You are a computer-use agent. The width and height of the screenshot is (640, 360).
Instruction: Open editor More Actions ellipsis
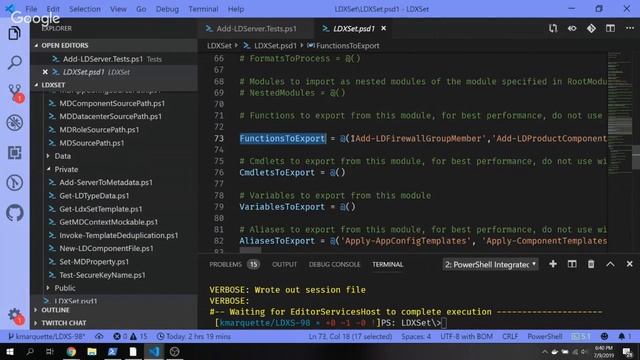coord(630,28)
